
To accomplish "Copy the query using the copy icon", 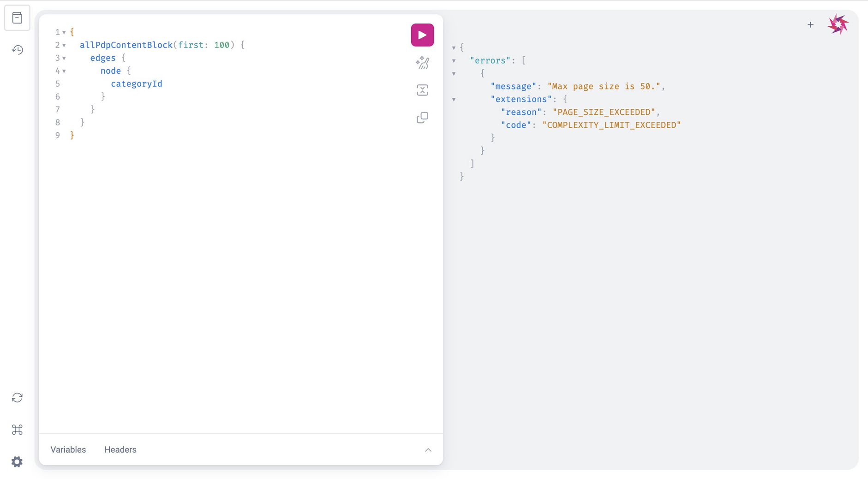I will point(422,118).
